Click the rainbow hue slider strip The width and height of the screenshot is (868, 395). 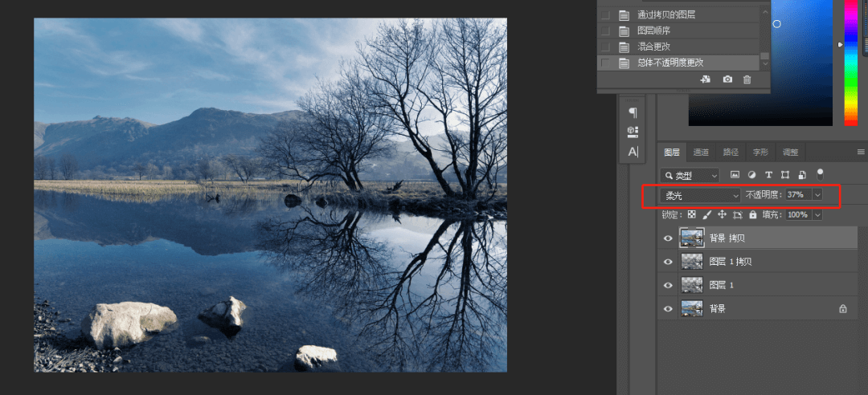pos(850,64)
